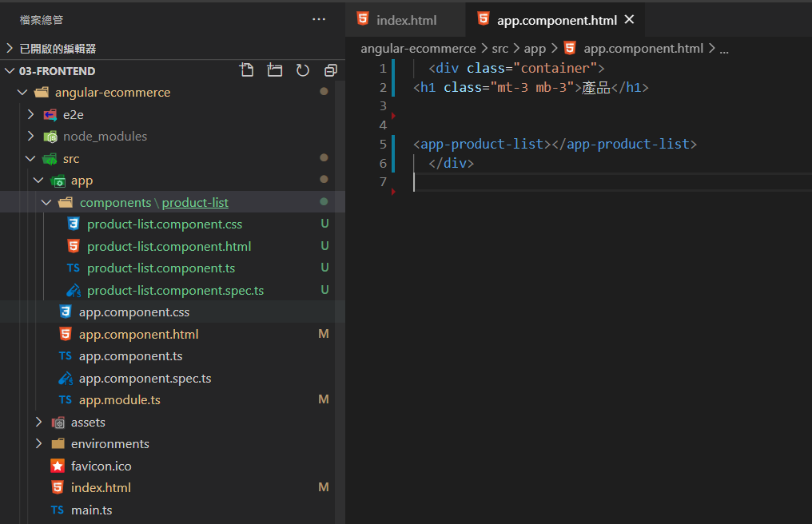Switch to the index.html editor tab
Screen dimensions: 812x524
pyautogui.click(x=406, y=20)
